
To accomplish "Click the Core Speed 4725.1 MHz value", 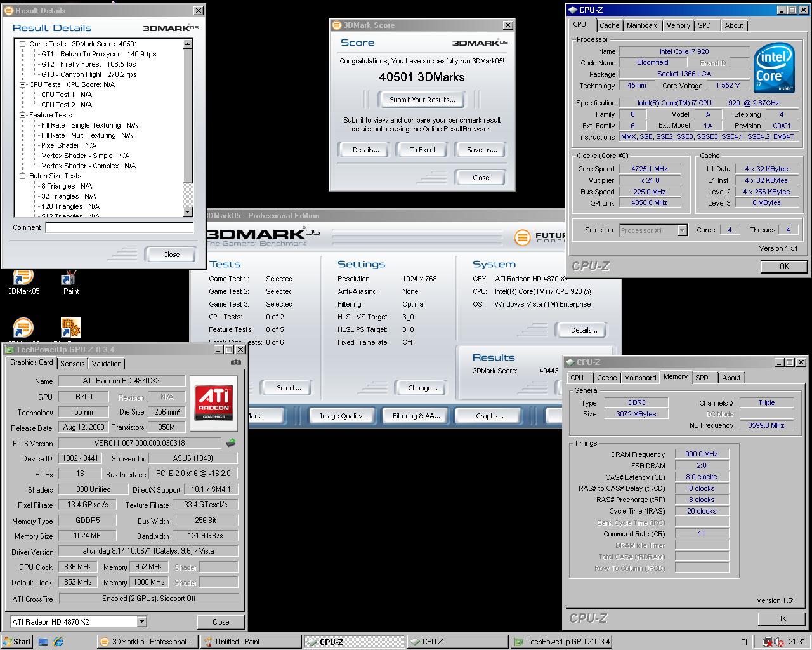I will point(649,169).
